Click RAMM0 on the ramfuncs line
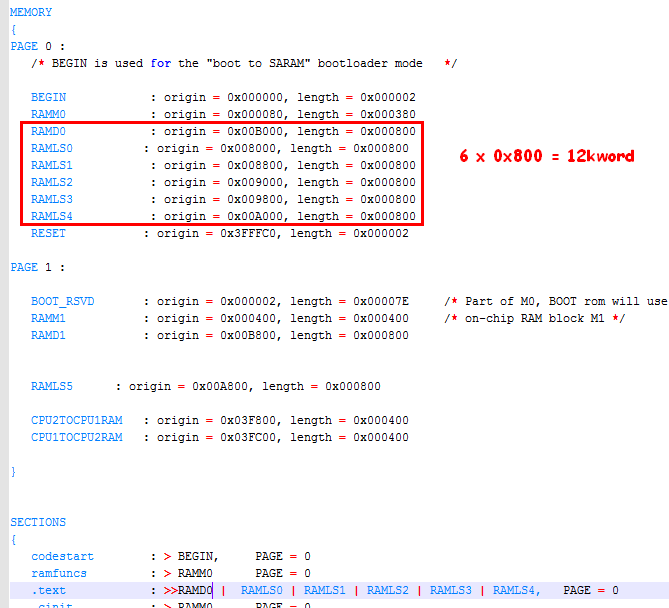Screen dimensions: 669x608 tap(195, 574)
